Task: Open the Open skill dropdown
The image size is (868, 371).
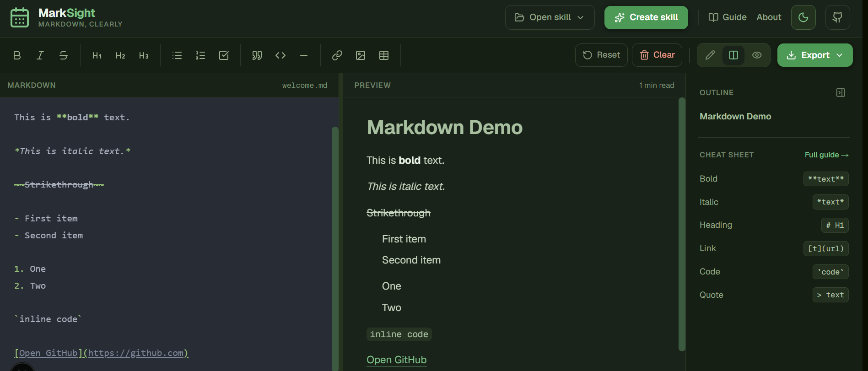Action: coord(550,17)
